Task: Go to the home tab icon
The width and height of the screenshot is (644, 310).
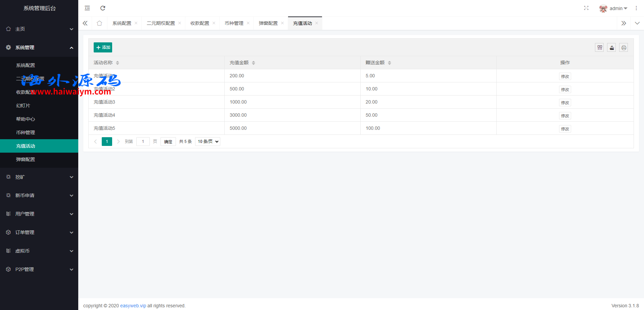Action: click(x=99, y=23)
